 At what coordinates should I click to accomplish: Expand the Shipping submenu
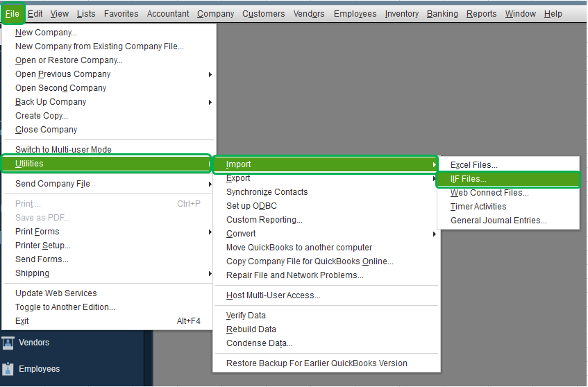click(108, 273)
